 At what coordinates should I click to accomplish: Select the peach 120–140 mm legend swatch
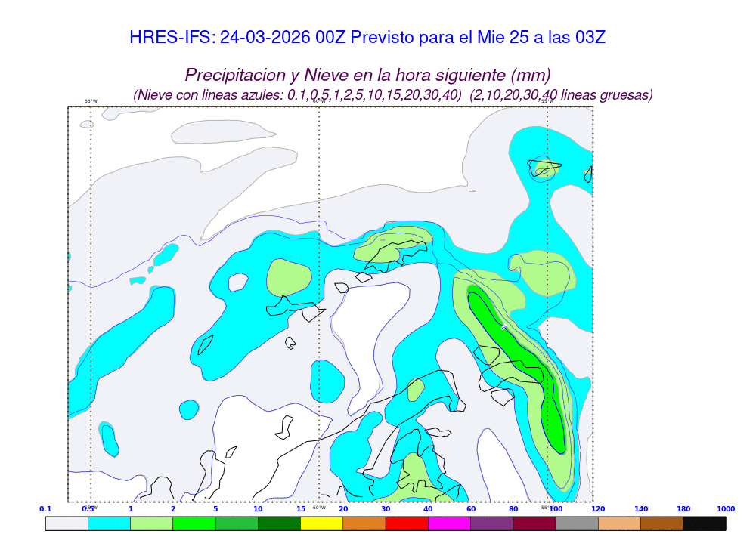click(x=619, y=523)
